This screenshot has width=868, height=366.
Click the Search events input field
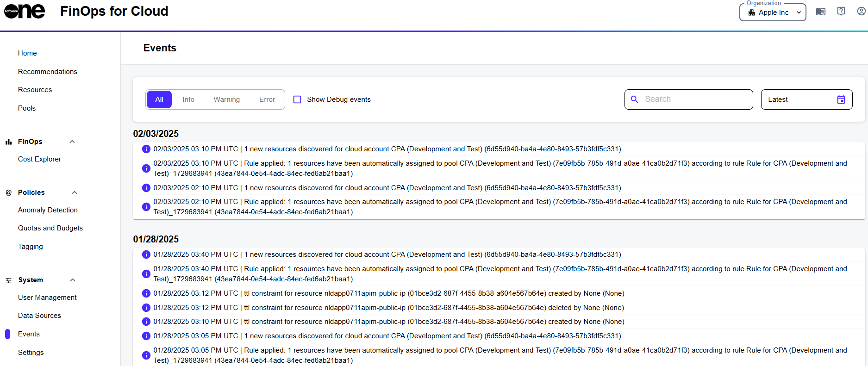[694, 99]
